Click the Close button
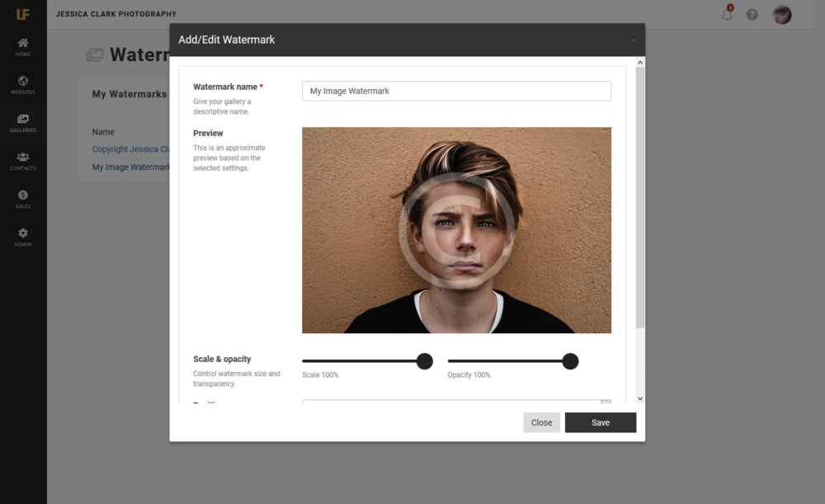 541,422
